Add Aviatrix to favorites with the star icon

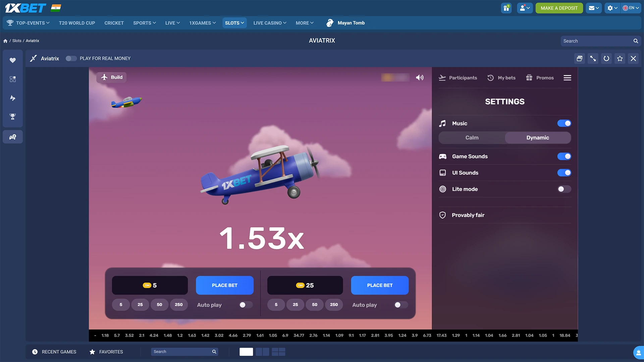620,59
